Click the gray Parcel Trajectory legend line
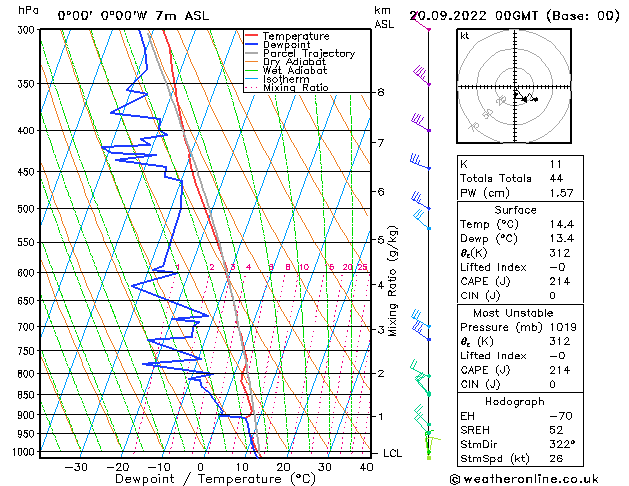The width and height of the screenshot is (629, 486). (x=252, y=53)
